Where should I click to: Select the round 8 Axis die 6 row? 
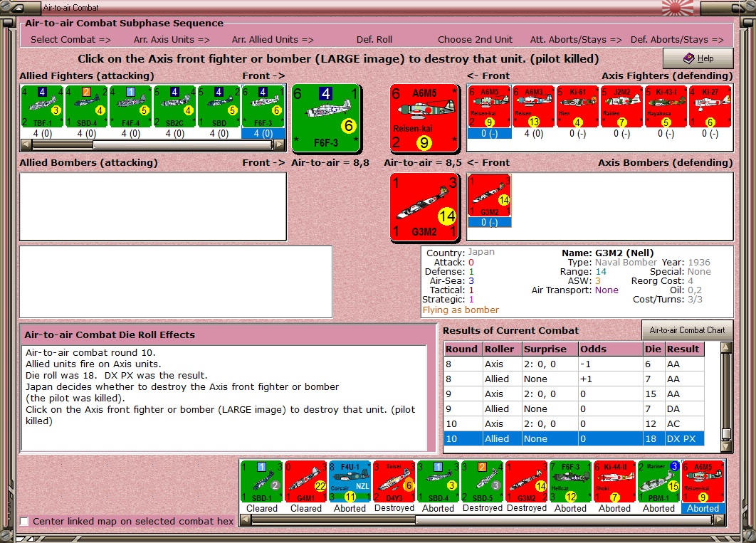coord(574,364)
